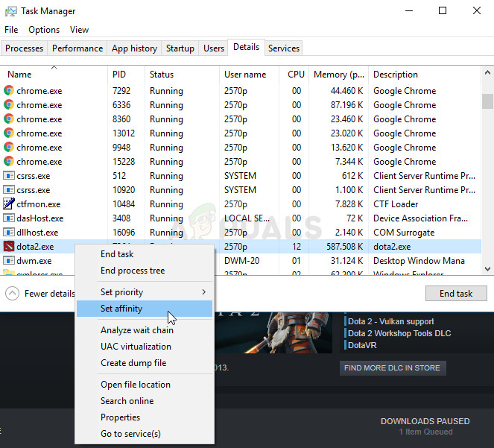Click the ctfmon.exe pen icon
The height and width of the screenshot is (448, 494).
[9, 204]
